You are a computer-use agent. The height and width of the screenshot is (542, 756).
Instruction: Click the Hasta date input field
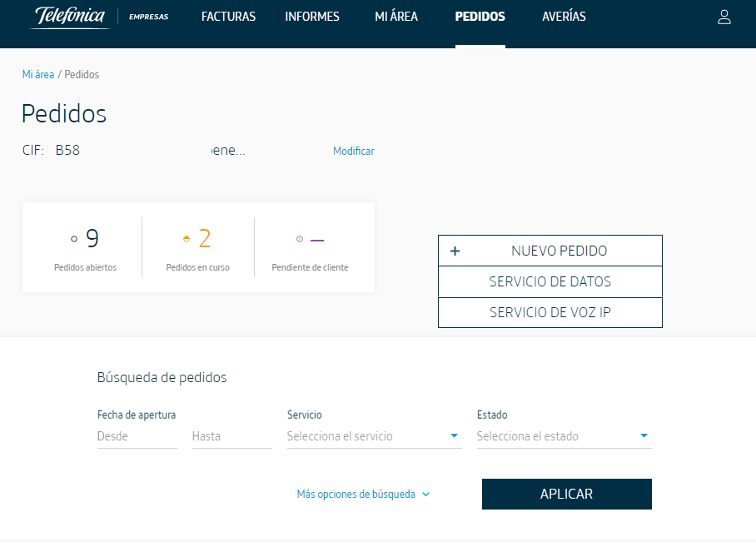231,435
